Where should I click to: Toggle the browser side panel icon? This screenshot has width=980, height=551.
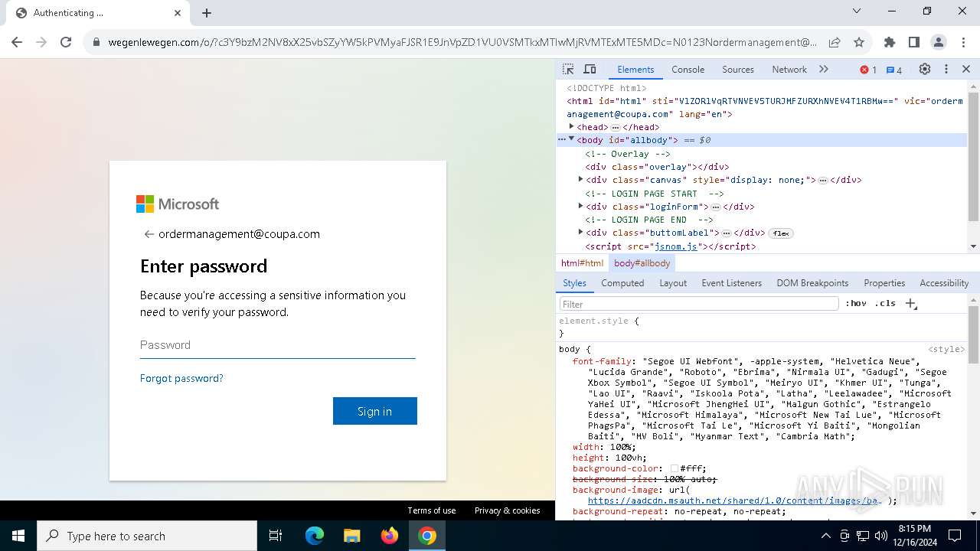pyautogui.click(x=913, y=42)
